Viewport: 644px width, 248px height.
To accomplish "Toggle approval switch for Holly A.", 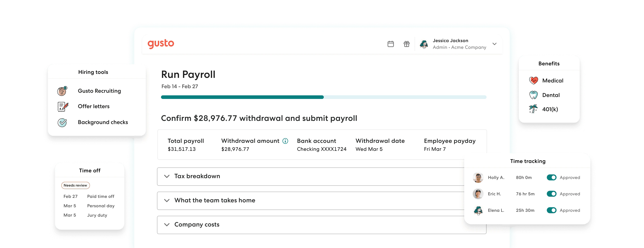I will click(551, 177).
